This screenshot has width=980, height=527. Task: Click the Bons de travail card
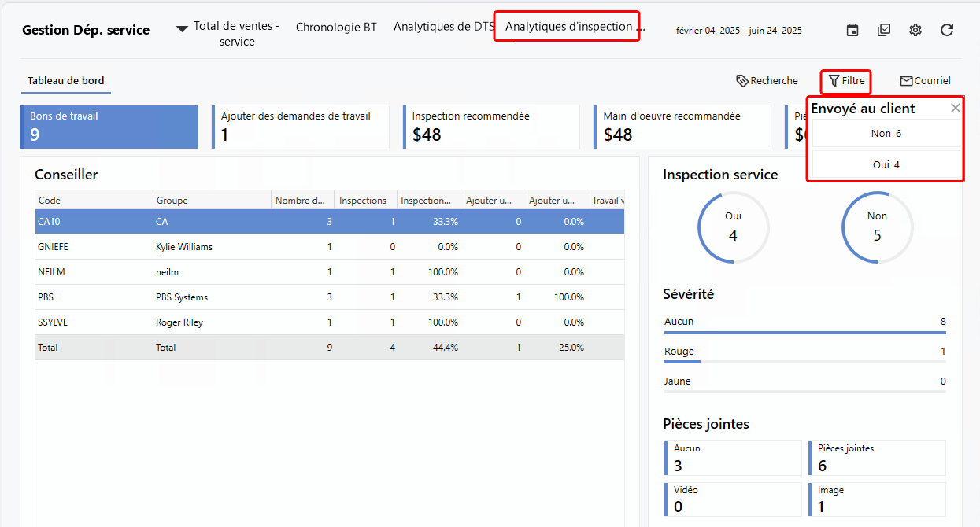pos(109,127)
